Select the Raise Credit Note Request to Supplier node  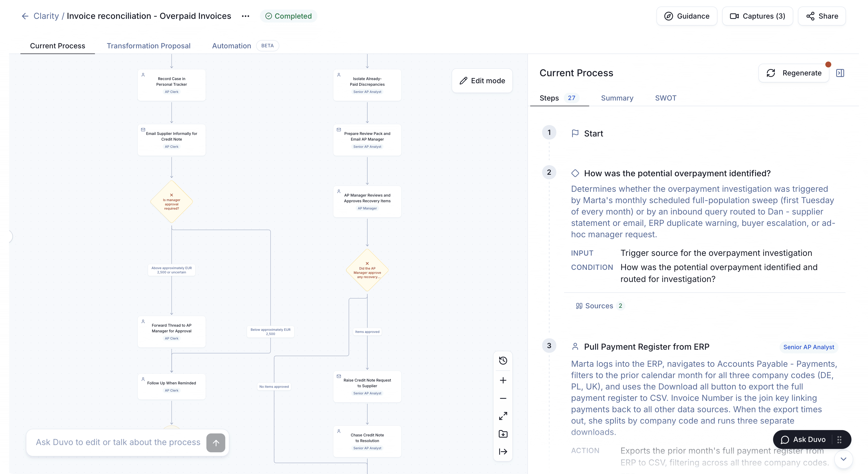(x=367, y=386)
